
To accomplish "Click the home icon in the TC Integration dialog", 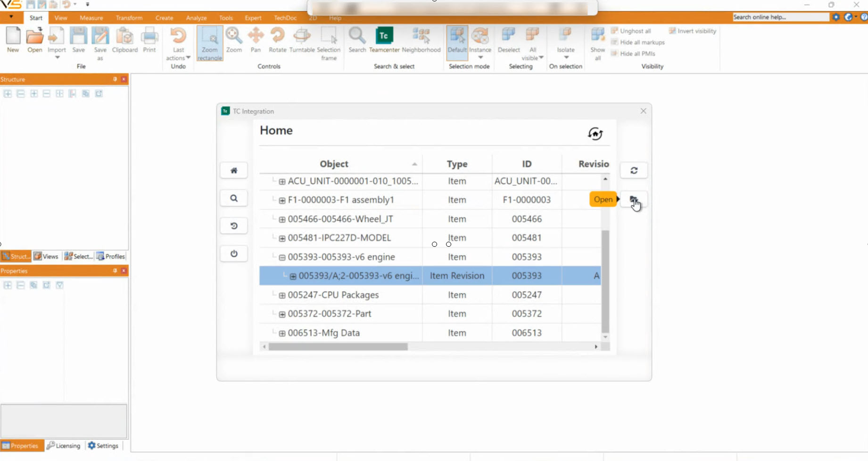I will (x=233, y=170).
